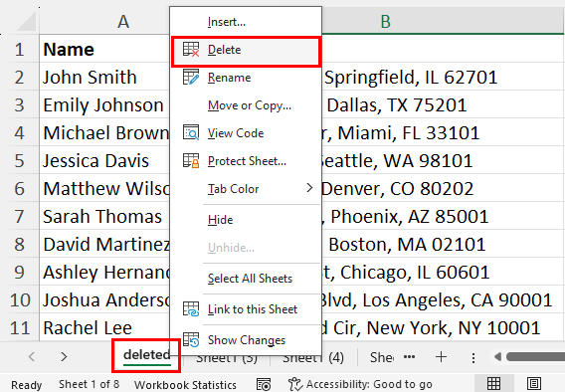Select the John Smith cell
This screenshot has height=392, width=565.
point(104,77)
